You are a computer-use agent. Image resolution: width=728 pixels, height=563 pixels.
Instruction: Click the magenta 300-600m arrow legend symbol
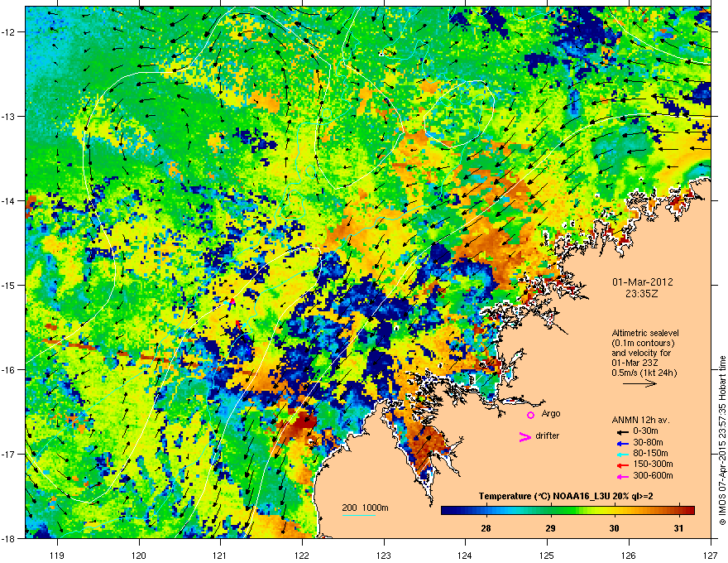[622, 476]
